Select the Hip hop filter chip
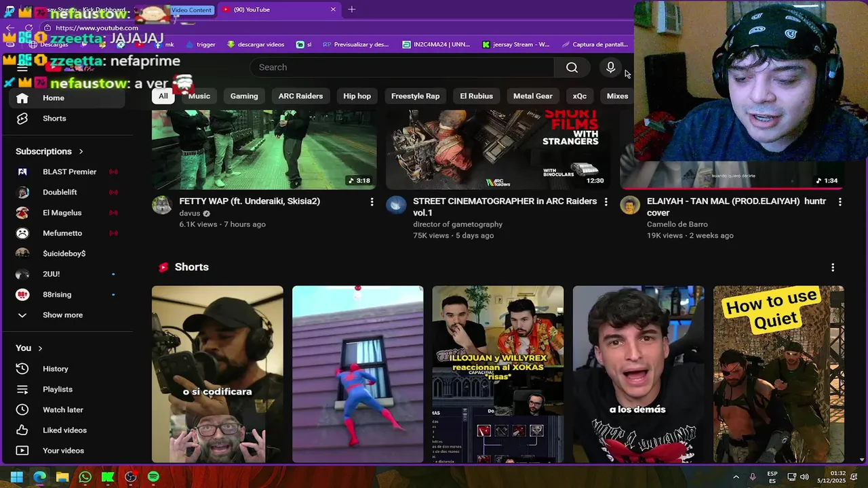 click(x=357, y=96)
